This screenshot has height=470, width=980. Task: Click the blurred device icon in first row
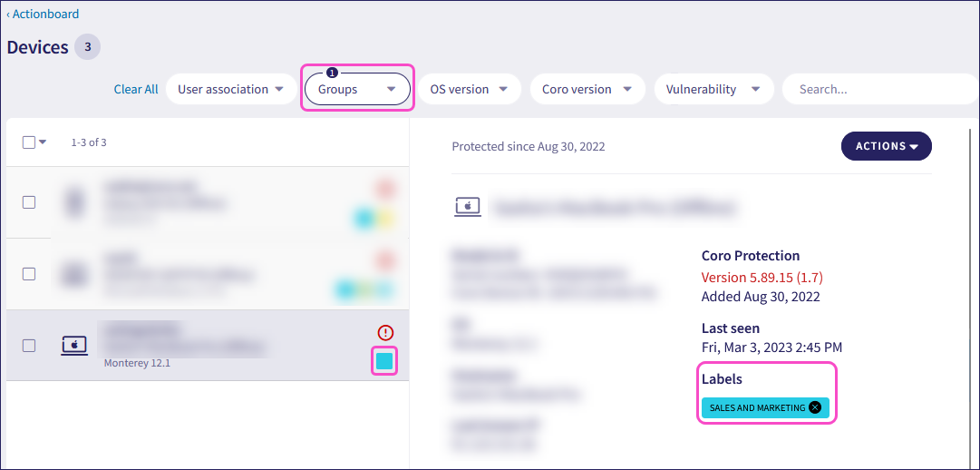(x=74, y=202)
